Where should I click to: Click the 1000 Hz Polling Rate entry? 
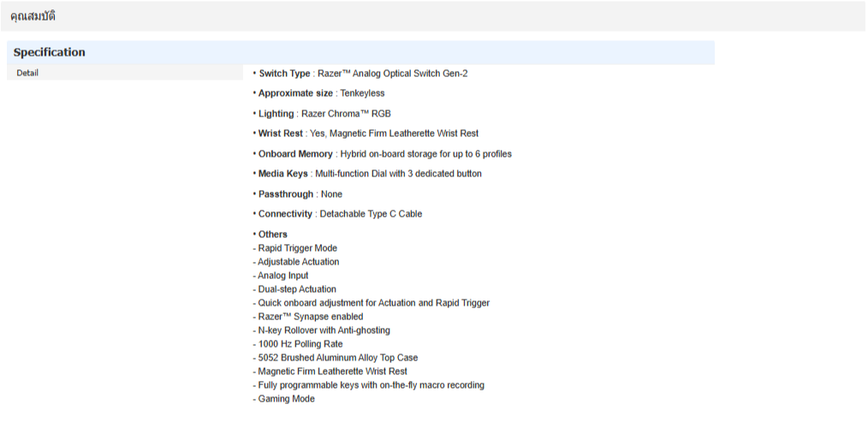coord(298,344)
